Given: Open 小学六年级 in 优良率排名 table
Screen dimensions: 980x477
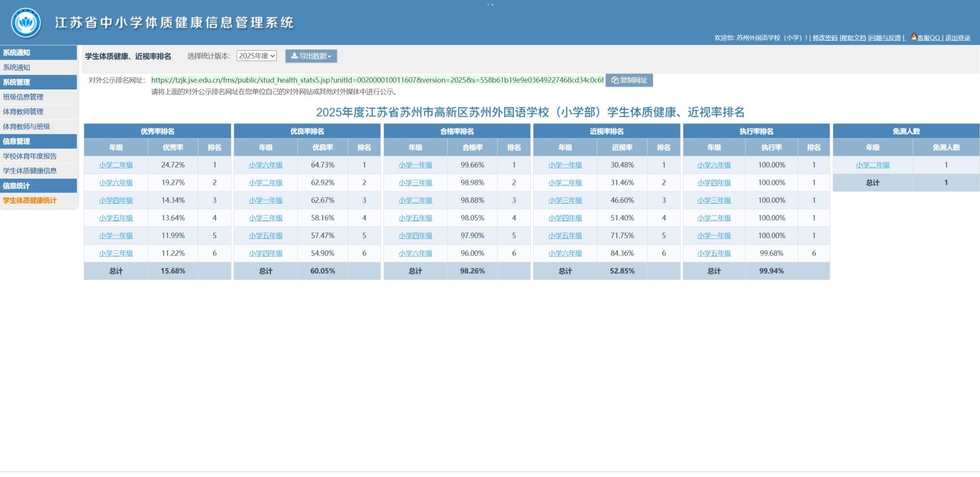Looking at the screenshot, I should pyautogui.click(x=266, y=165).
